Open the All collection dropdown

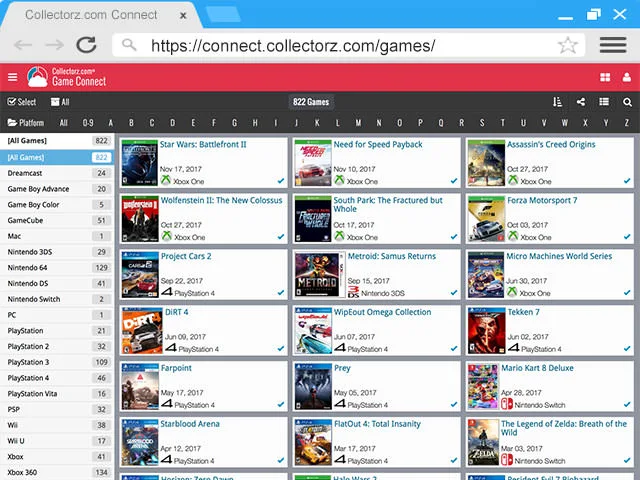pyautogui.click(x=60, y=102)
